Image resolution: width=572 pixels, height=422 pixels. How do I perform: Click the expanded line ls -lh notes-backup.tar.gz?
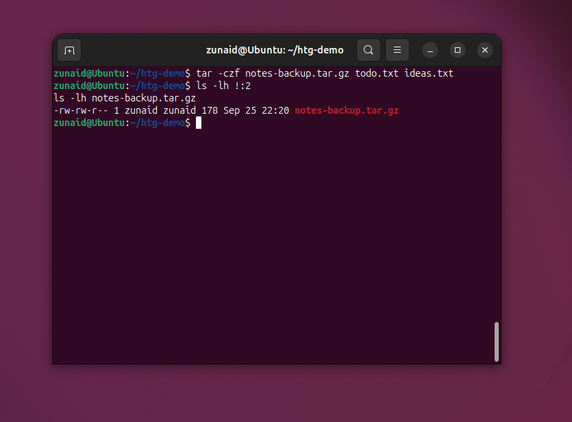pos(125,98)
